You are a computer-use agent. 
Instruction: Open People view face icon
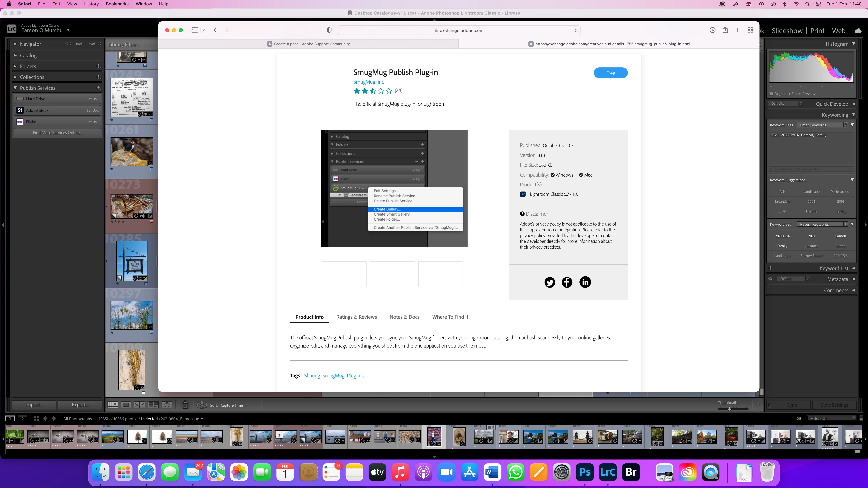pyautogui.click(x=167, y=405)
